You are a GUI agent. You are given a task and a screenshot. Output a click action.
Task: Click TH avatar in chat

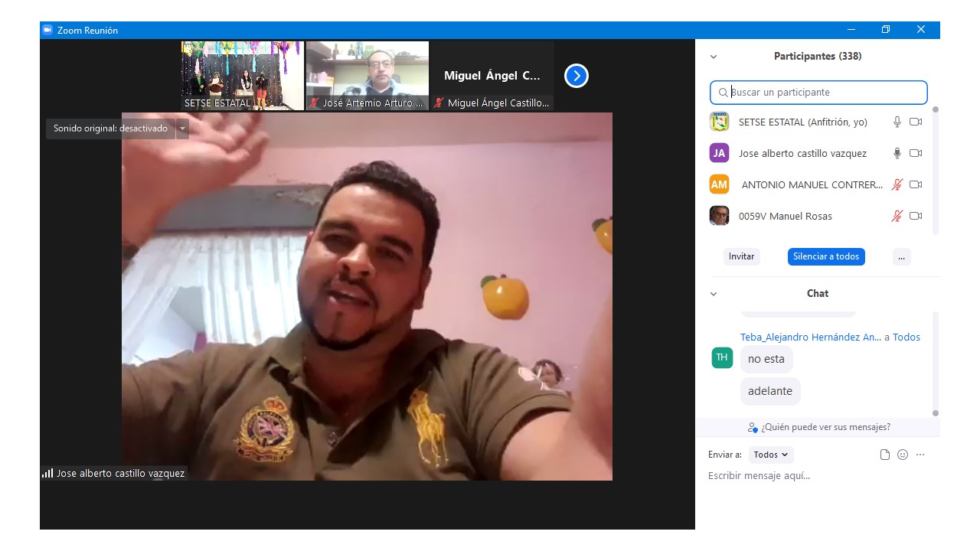tap(722, 357)
